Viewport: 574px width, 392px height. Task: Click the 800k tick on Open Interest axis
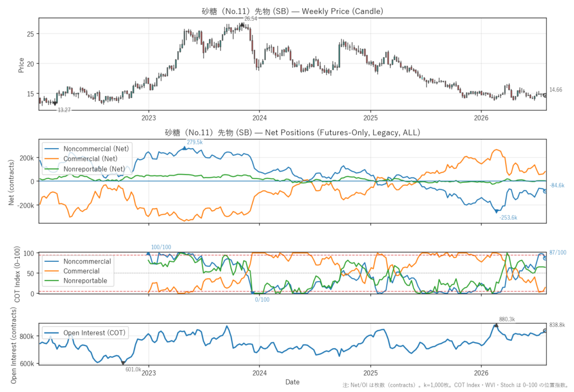pos(27,336)
